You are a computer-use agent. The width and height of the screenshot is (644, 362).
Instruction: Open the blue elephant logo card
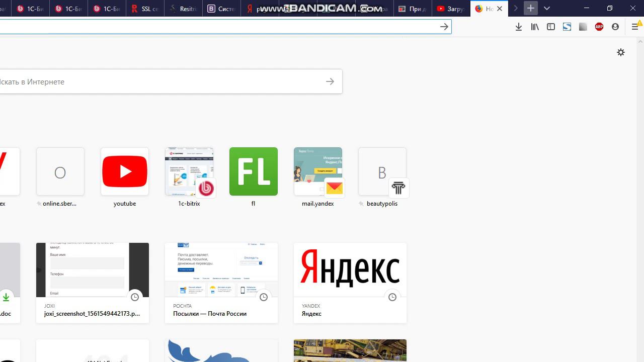pyautogui.click(x=221, y=351)
